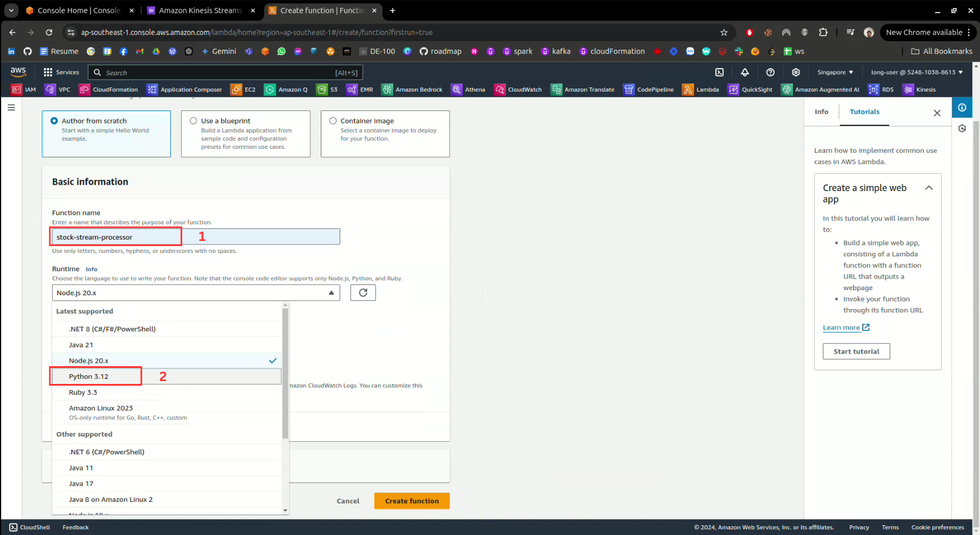Click the Function name text field
This screenshot has width=980, height=535.
pyautogui.click(x=196, y=237)
